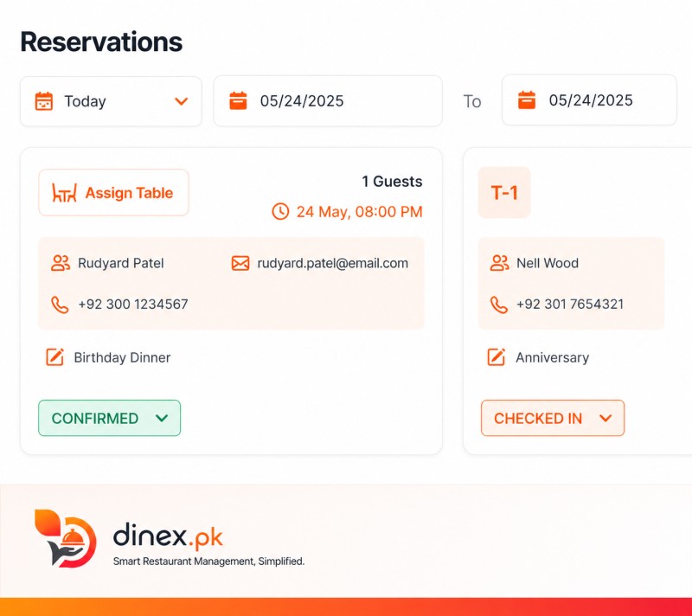Image resolution: width=692 pixels, height=616 pixels.
Task: Click rudyard.patel@email.com address
Action: click(x=333, y=263)
